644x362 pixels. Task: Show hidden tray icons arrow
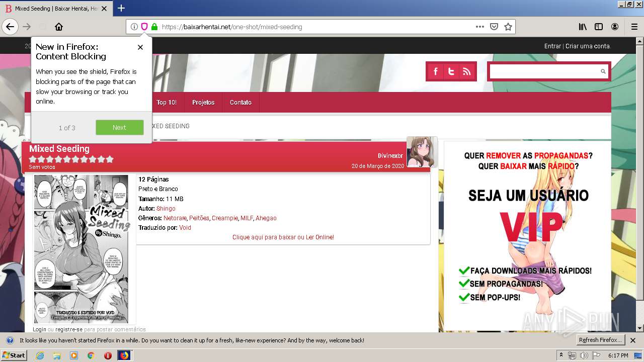tap(561, 355)
